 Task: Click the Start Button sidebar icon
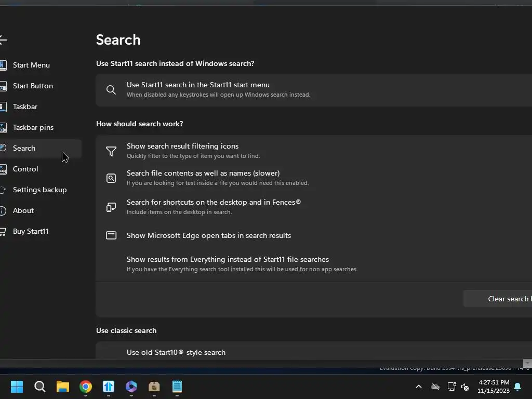coord(3,86)
